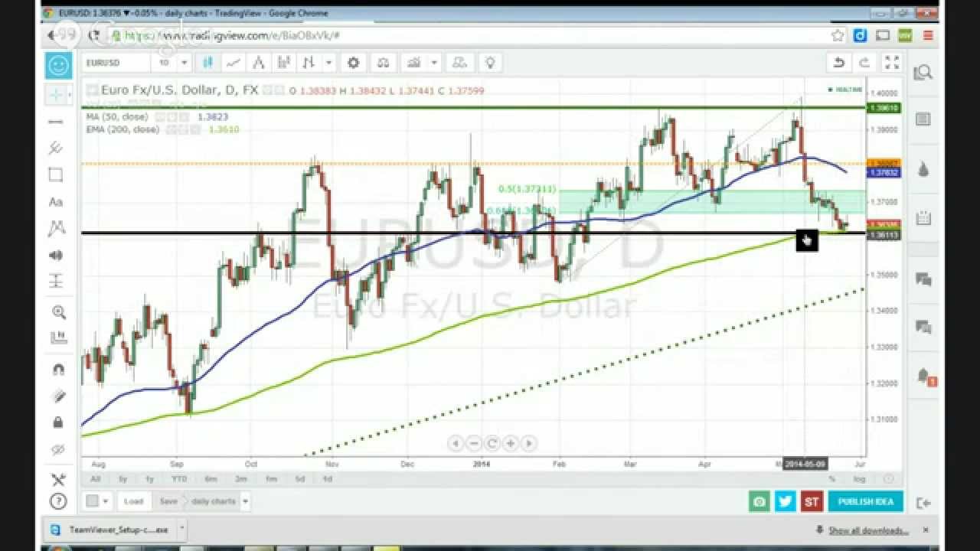
Task: Open TeamViewer download item menu arrow
Action: click(182, 529)
